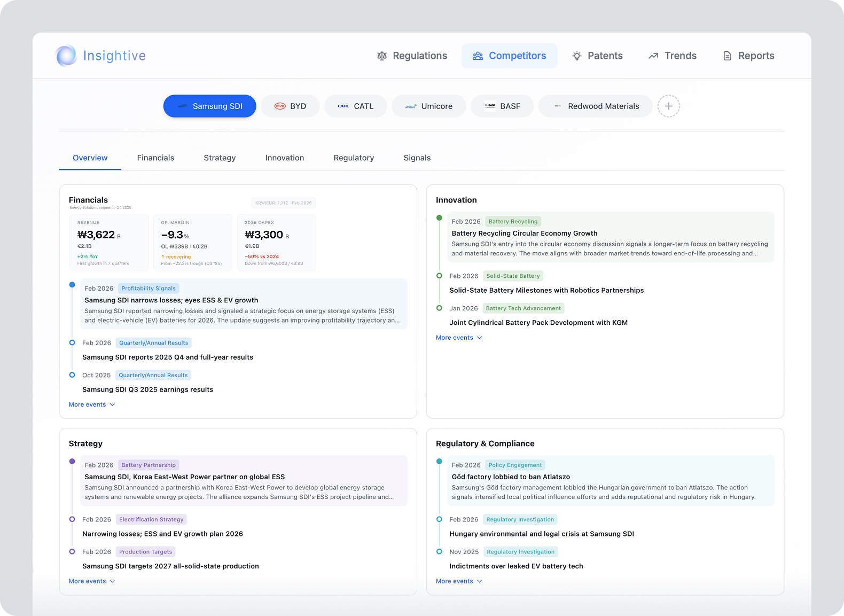Click the Regulations scales icon

point(382,56)
